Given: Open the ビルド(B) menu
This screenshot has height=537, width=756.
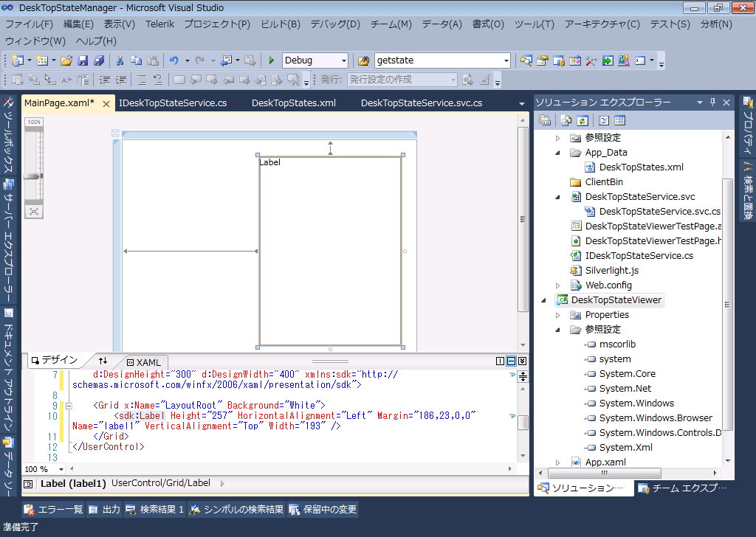Looking at the screenshot, I should click(280, 24).
